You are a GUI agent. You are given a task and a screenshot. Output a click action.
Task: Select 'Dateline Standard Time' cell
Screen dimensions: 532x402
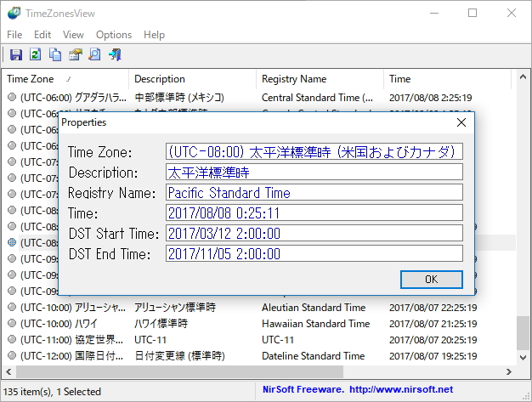pyautogui.click(x=313, y=355)
